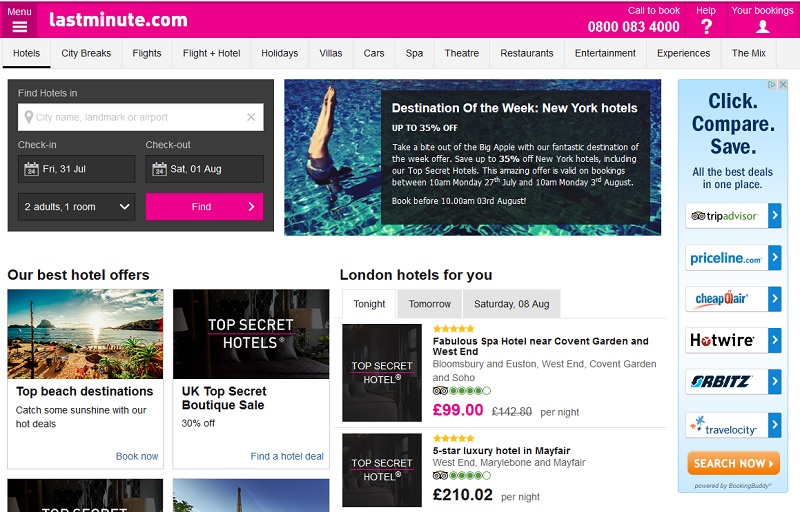Open the 2 adults, 1 room dropdown

point(77,207)
